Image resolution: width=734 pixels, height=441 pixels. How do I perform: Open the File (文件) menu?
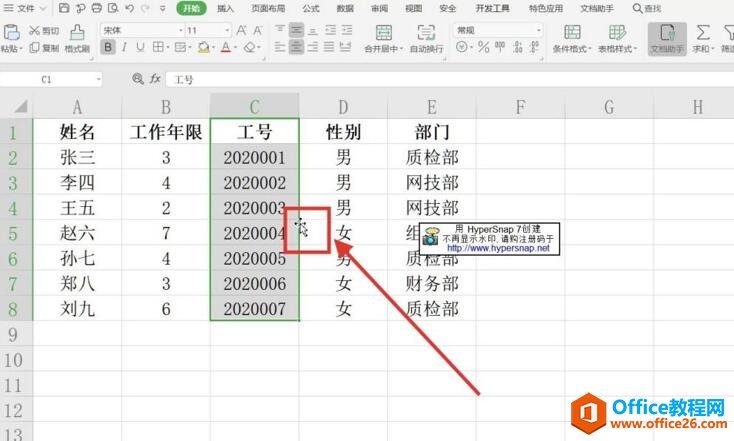tap(25, 8)
